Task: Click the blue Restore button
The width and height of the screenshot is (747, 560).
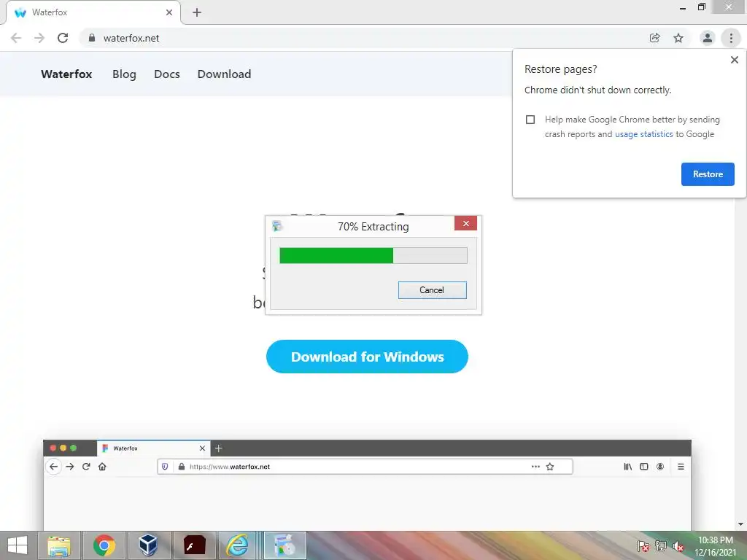Action: (x=708, y=174)
